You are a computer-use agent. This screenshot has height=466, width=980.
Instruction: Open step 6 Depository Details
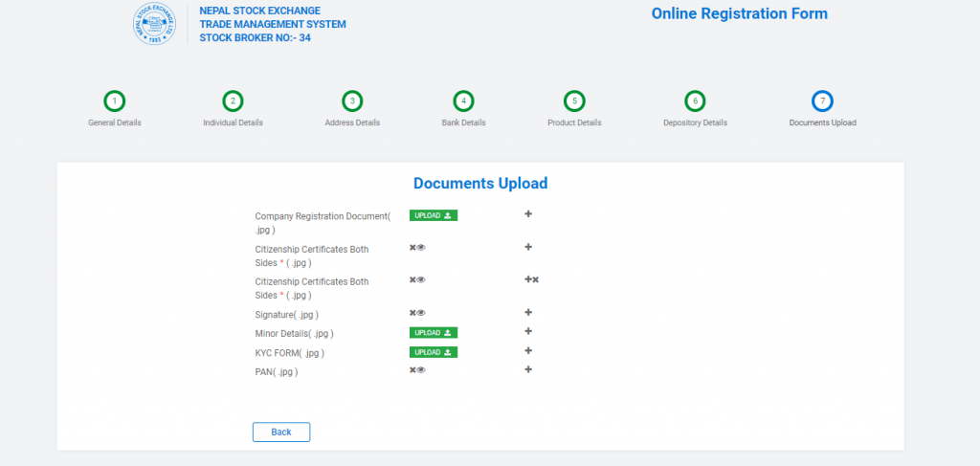[x=695, y=101]
